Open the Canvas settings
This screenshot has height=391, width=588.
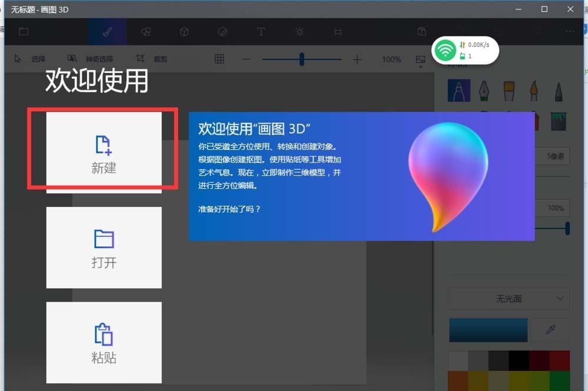[x=338, y=32]
